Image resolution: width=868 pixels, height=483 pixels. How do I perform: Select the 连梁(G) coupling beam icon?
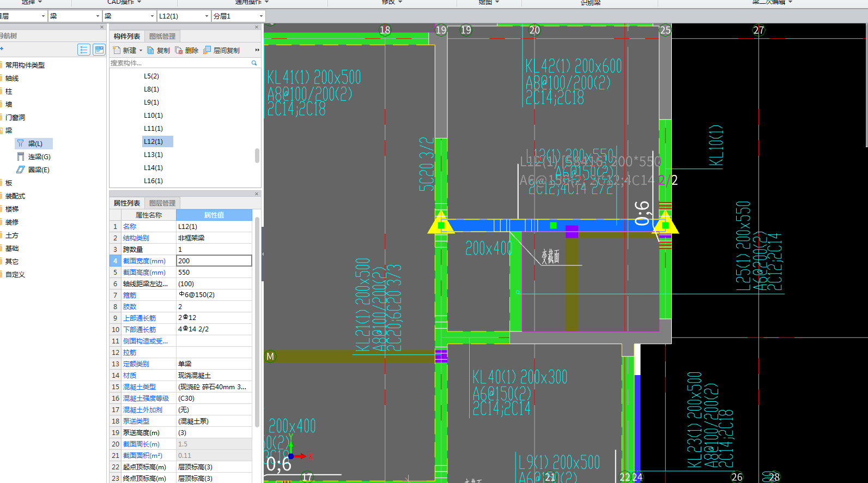[20, 156]
